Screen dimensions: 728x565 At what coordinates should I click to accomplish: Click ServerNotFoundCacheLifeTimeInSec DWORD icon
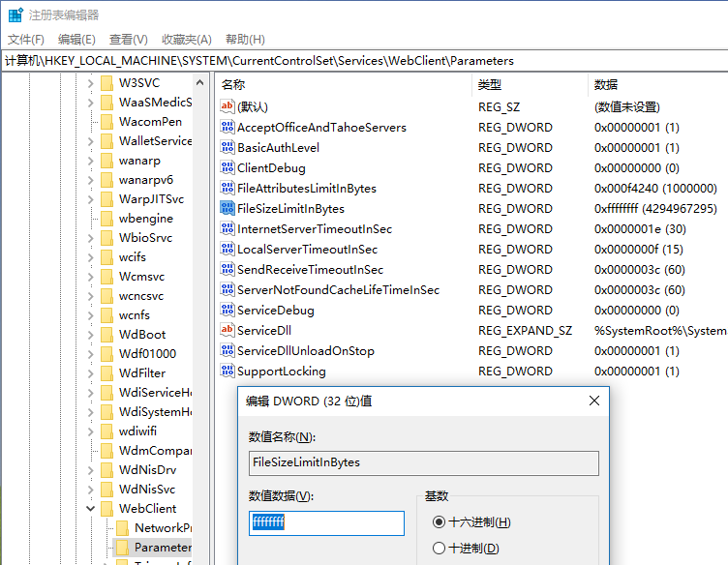pyautogui.click(x=227, y=290)
